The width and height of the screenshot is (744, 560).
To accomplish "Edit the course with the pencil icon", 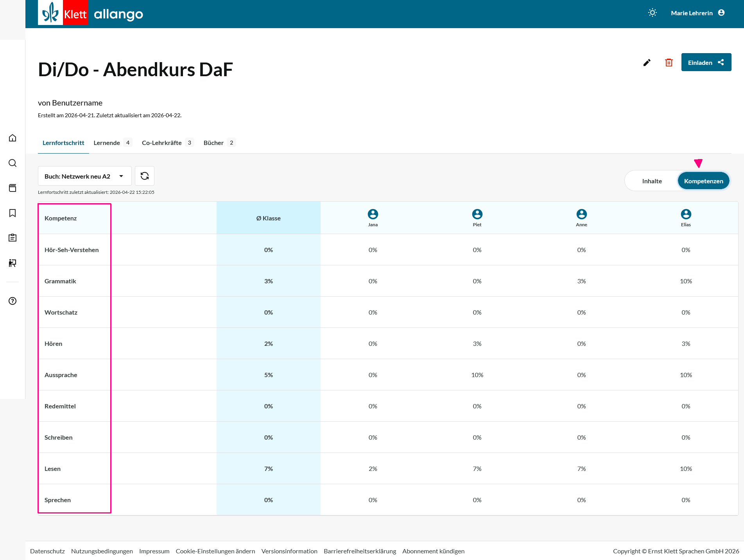I will click(647, 63).
